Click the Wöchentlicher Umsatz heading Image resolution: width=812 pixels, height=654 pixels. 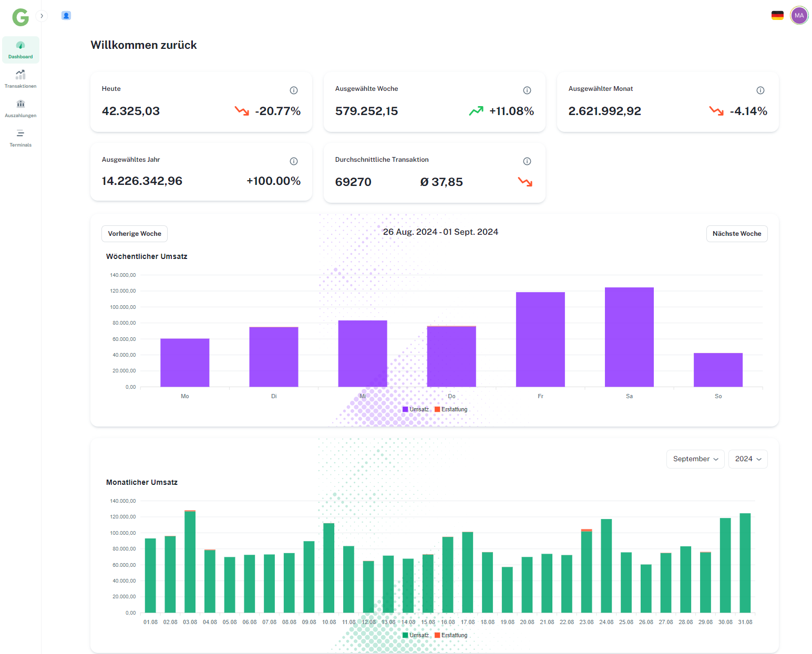coord(147,256)
